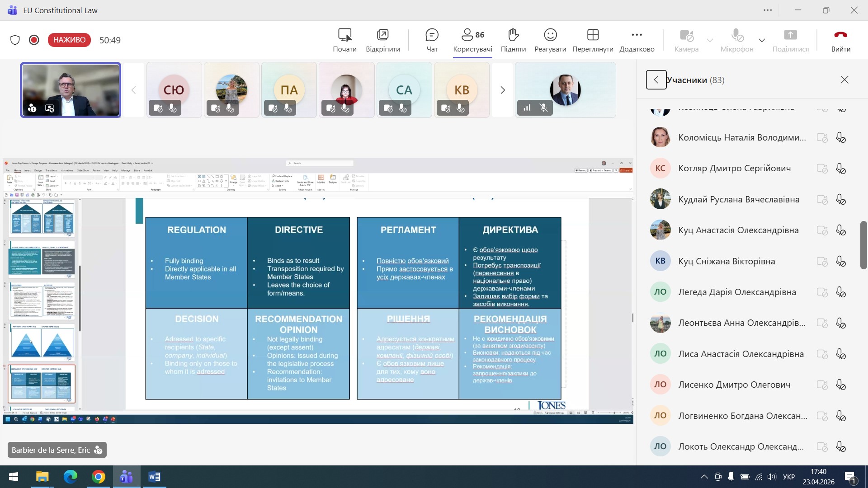The width and height of the screenshot is (868, 488).
Task: Go back from Учасники panel
Action: pyautogui.click(x=656, y=80)
